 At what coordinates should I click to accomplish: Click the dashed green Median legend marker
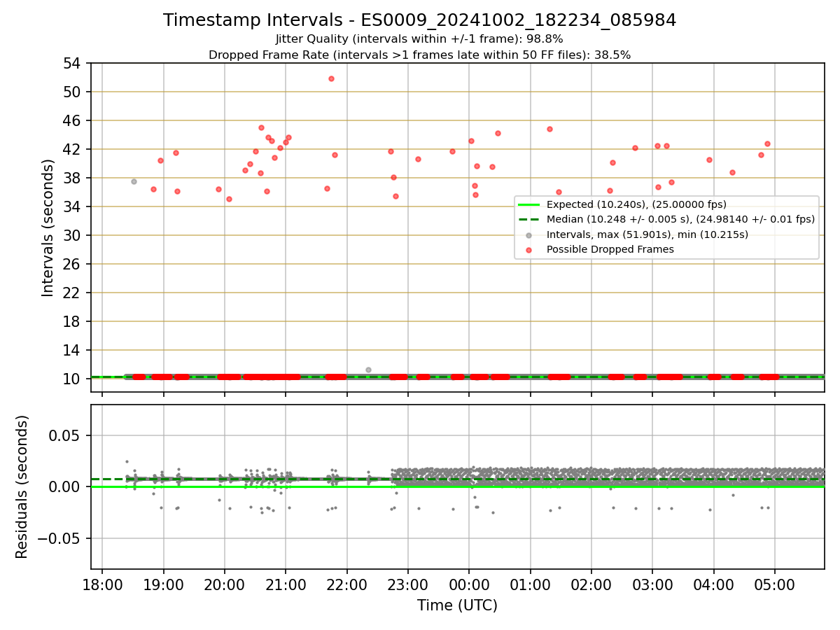click(x=529, y=220)
